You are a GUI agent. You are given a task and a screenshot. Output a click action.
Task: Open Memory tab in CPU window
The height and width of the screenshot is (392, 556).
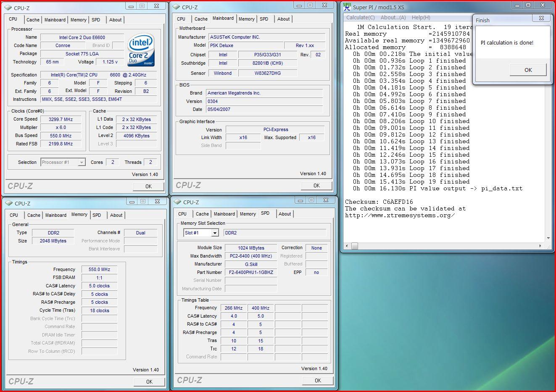78,20
